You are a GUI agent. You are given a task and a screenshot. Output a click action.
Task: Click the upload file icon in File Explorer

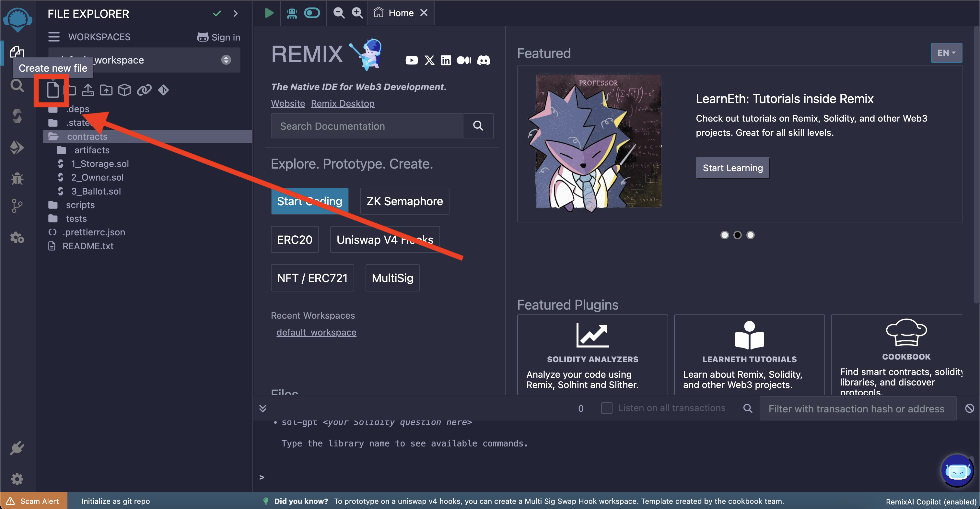[x=88, y=90]
